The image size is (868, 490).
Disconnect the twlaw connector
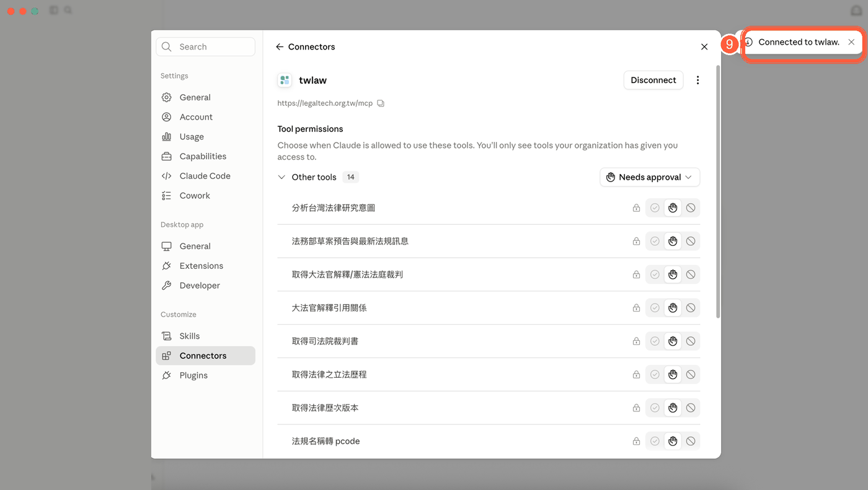coord(653,80)
